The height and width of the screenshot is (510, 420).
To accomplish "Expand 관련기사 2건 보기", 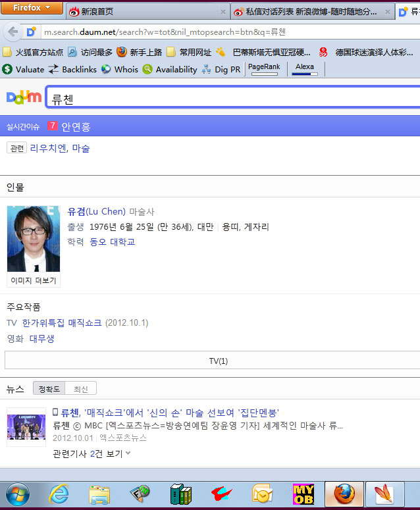I will click(92, 453).
